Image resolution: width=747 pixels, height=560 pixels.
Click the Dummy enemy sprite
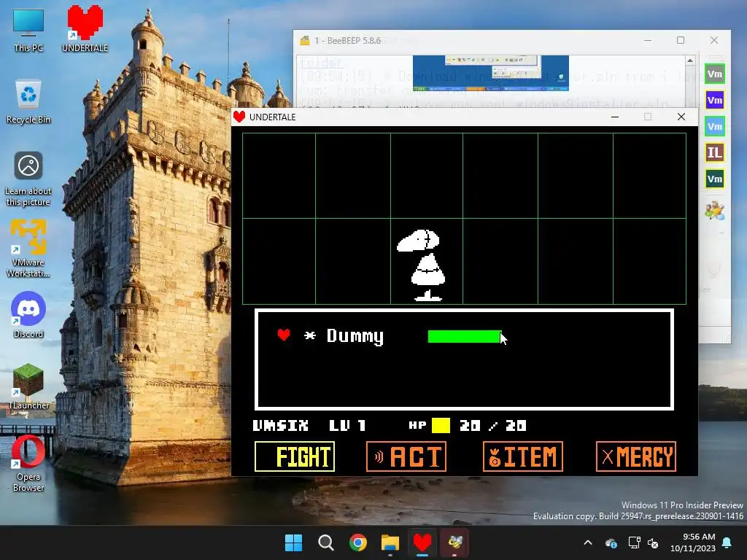pos(422,265)
